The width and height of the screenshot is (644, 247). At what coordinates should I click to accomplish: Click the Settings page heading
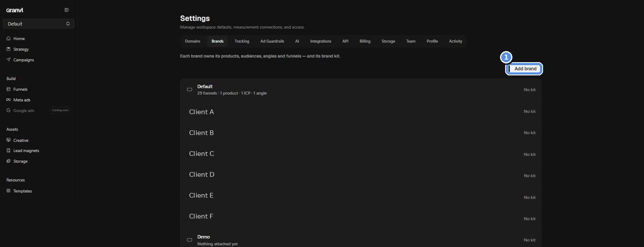[195, 18]
